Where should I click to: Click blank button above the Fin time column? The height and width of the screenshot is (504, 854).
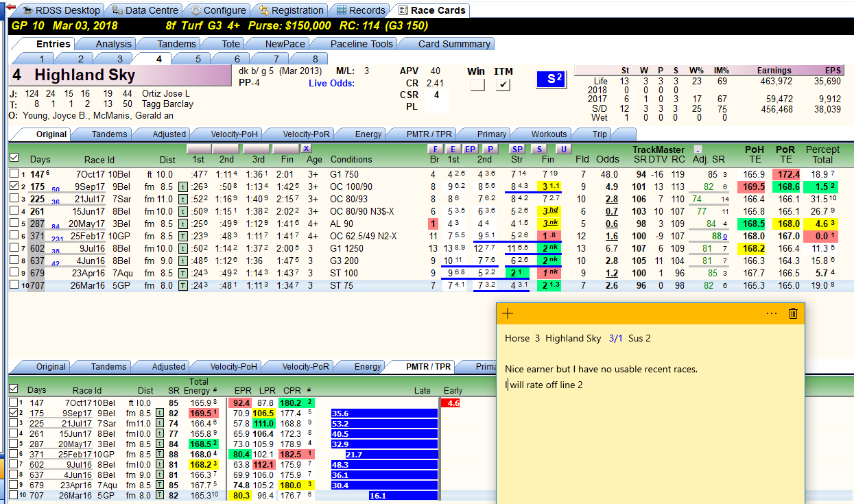click(x=286, y=149)
